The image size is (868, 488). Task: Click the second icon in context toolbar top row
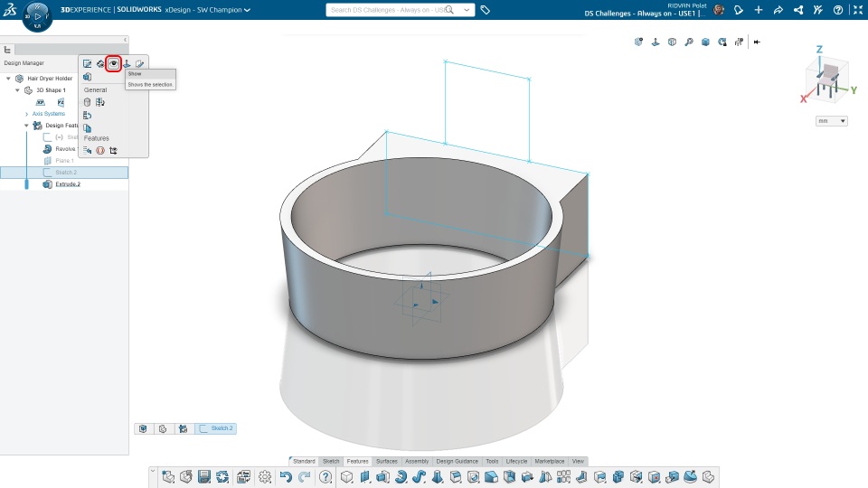(x=100, y=63)
